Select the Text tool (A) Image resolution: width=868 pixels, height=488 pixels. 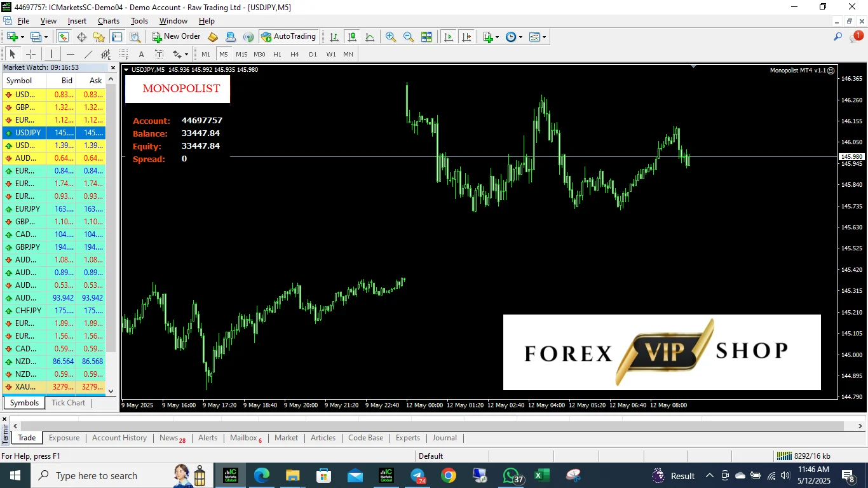[141, 54]
